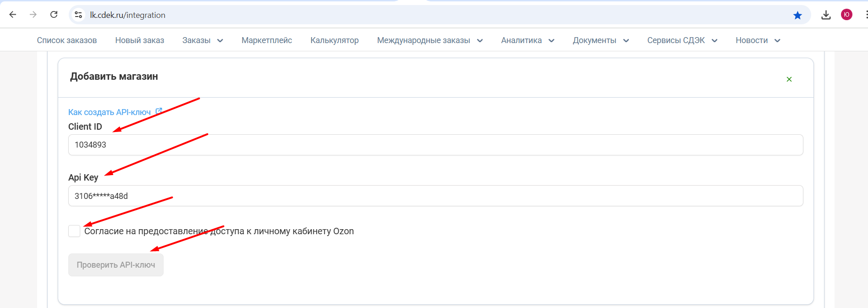Open the Сервисы СДЭК menu
868x308 pixels.
coord(682,40)
